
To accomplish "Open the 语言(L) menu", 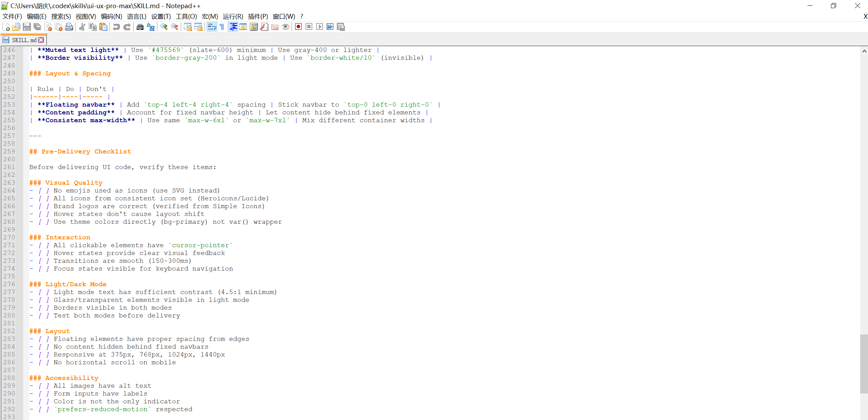I will 137,16.
